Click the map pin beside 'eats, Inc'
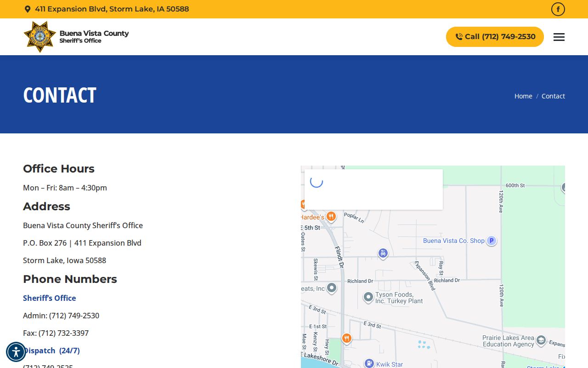Screen dimensions: 588x368 coord(331,288)
